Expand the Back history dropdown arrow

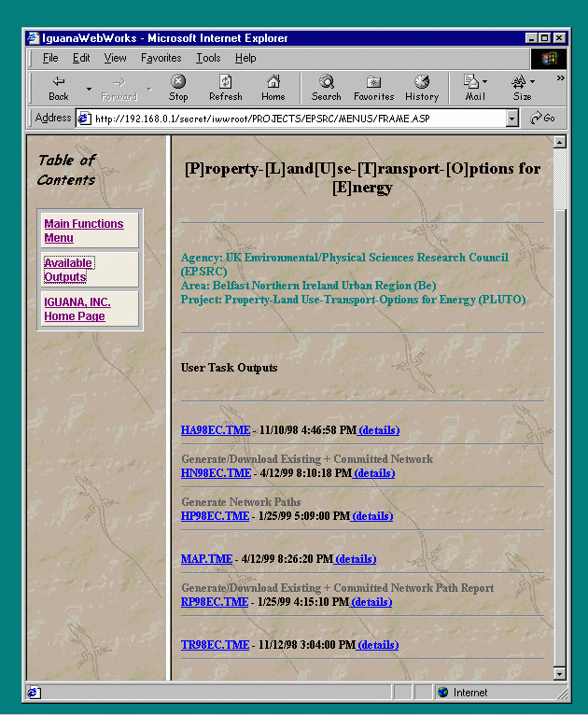click(x=89, y=89)
